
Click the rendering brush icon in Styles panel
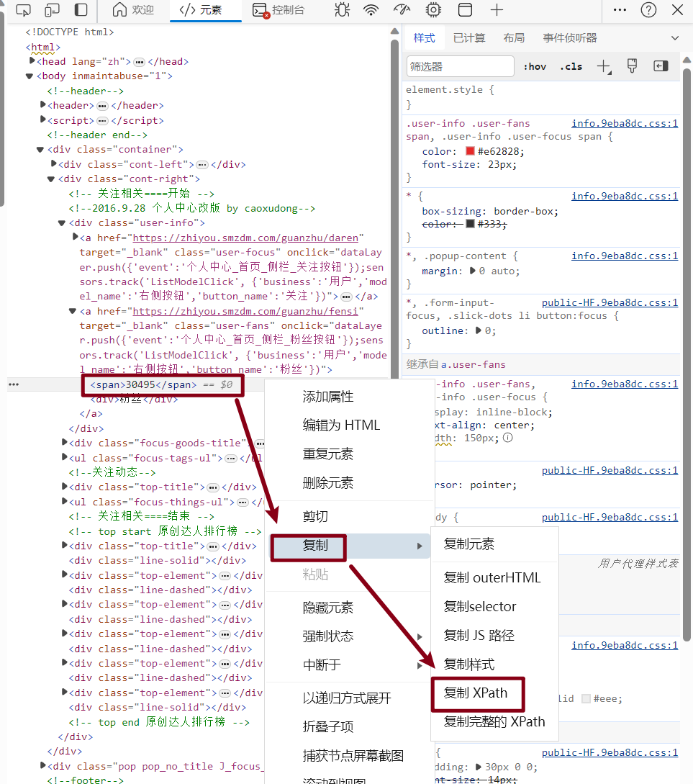(632, 66)
